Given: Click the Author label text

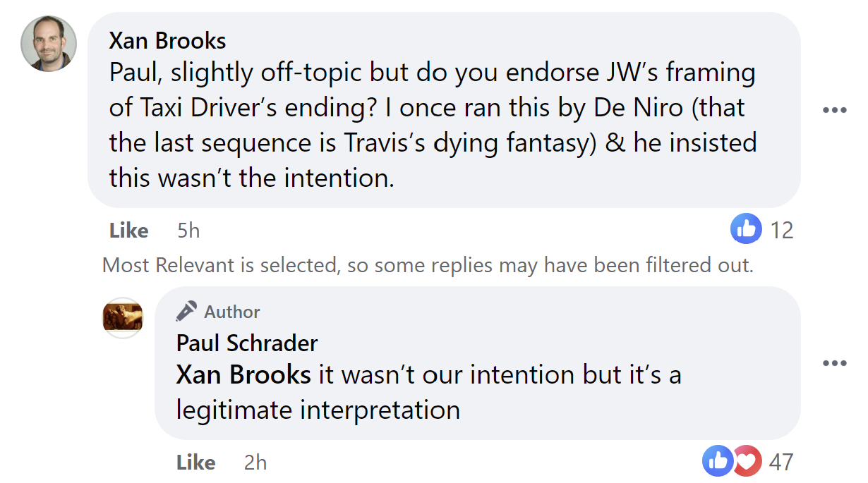Looking at the screenshot, I should tap(232, 312).
